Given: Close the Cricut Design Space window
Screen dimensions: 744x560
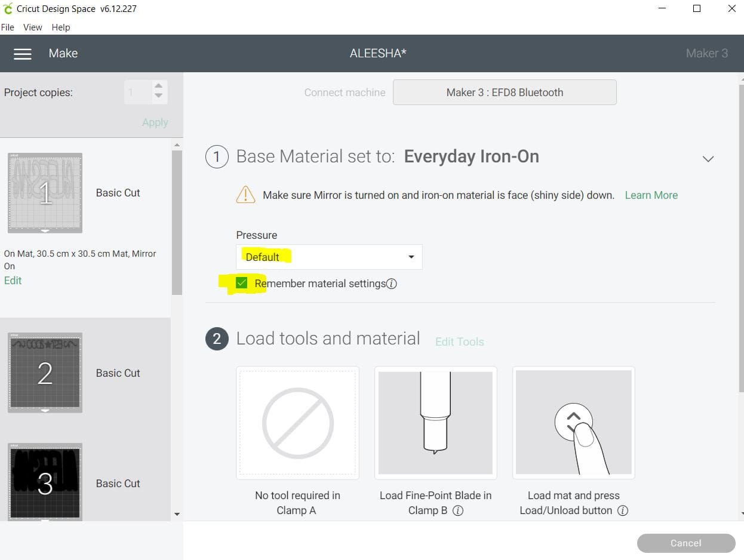Looking at the screenshot, I should coord(731,8).
